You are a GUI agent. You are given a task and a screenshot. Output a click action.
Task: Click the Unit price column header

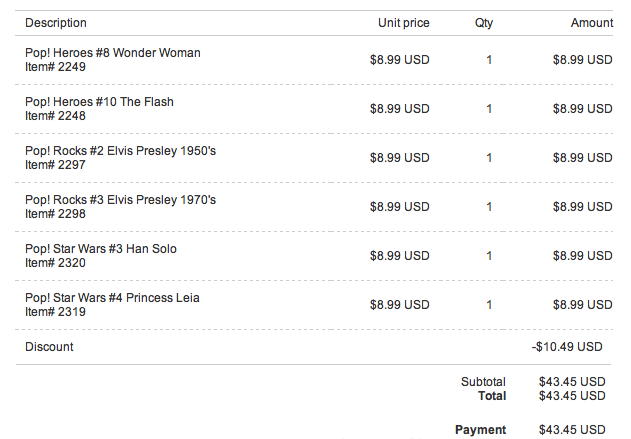tap(404, 23)
